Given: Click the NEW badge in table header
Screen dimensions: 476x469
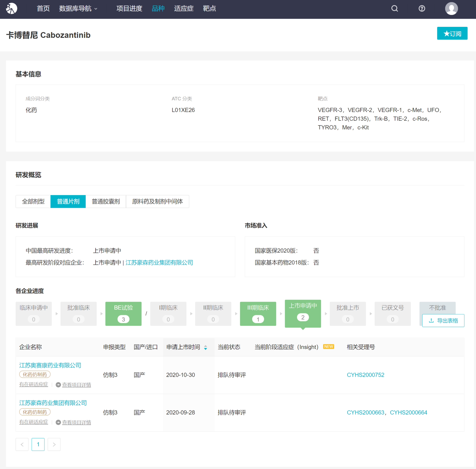Looking at the screenshot, I should (x=328, y=347).
